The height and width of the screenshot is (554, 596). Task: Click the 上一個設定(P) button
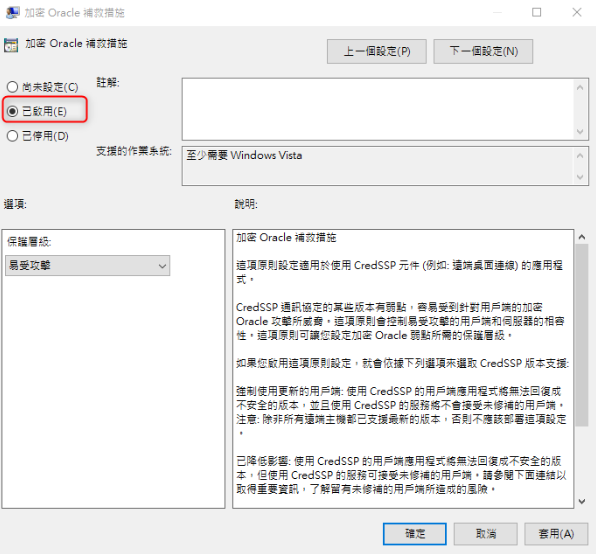click(377, 51)
